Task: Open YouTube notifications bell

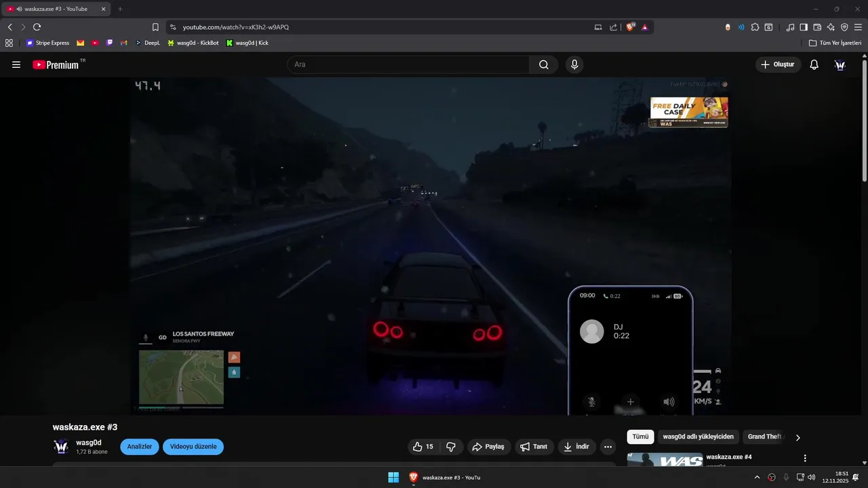Action: tap(814, 64)
